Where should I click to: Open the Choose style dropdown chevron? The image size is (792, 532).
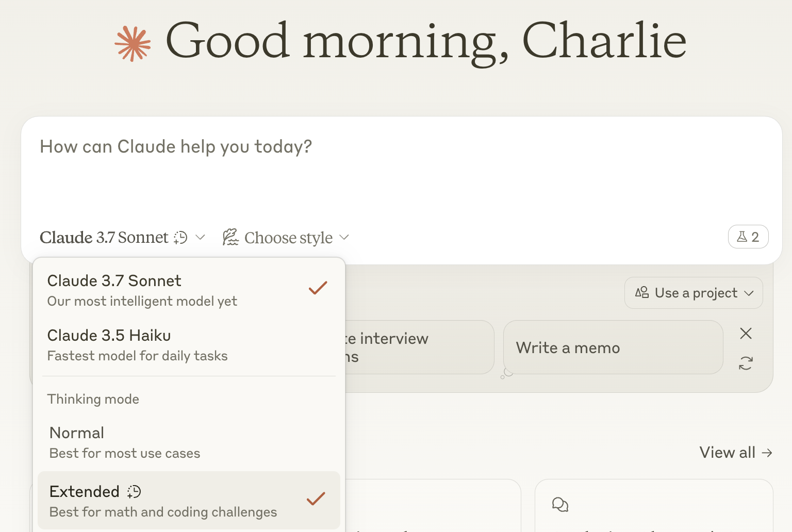pyautogui.click(x=344, y=237)
